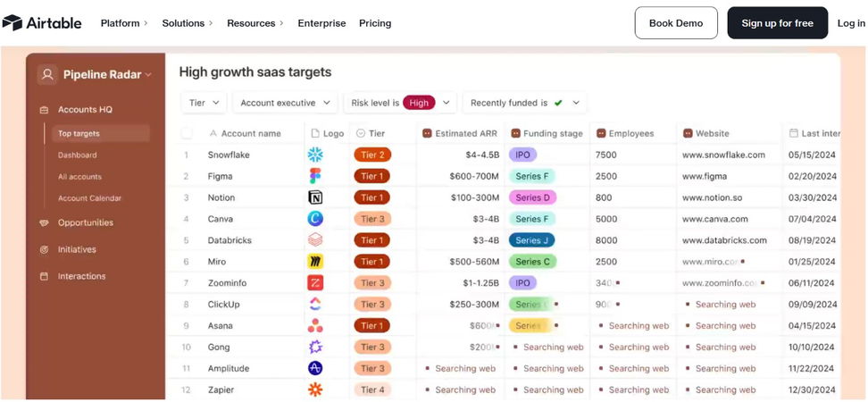Select Top targets in the sidebar

pyautogui.click(x=79, y=134)
